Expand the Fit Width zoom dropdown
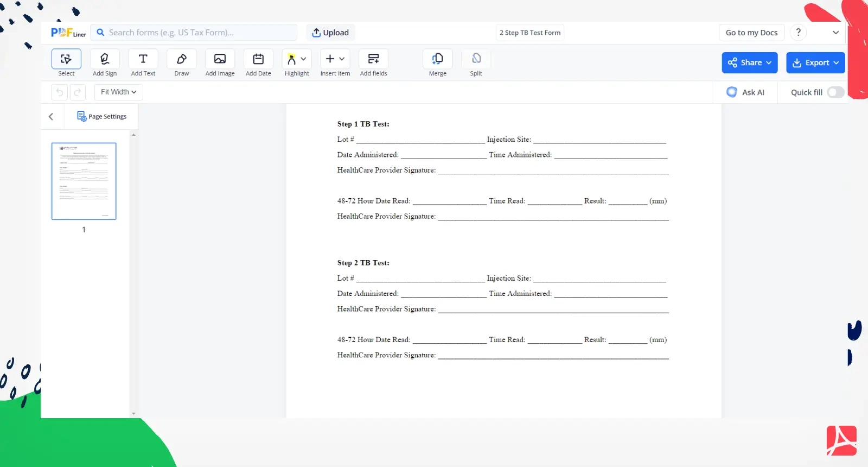 click(x=118, y=92)
